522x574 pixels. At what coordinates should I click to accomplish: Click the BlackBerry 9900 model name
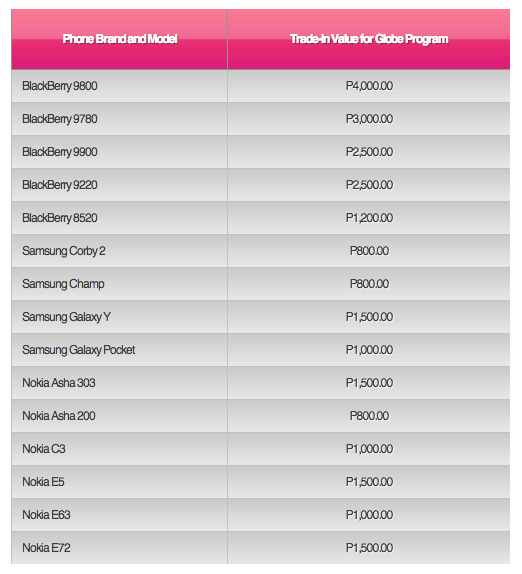click(60, 152)
